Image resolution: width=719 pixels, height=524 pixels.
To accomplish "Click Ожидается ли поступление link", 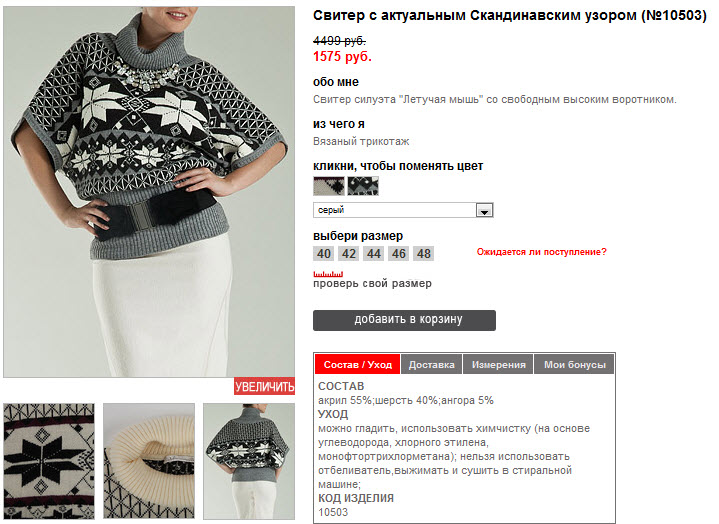I will click(542, 252).
